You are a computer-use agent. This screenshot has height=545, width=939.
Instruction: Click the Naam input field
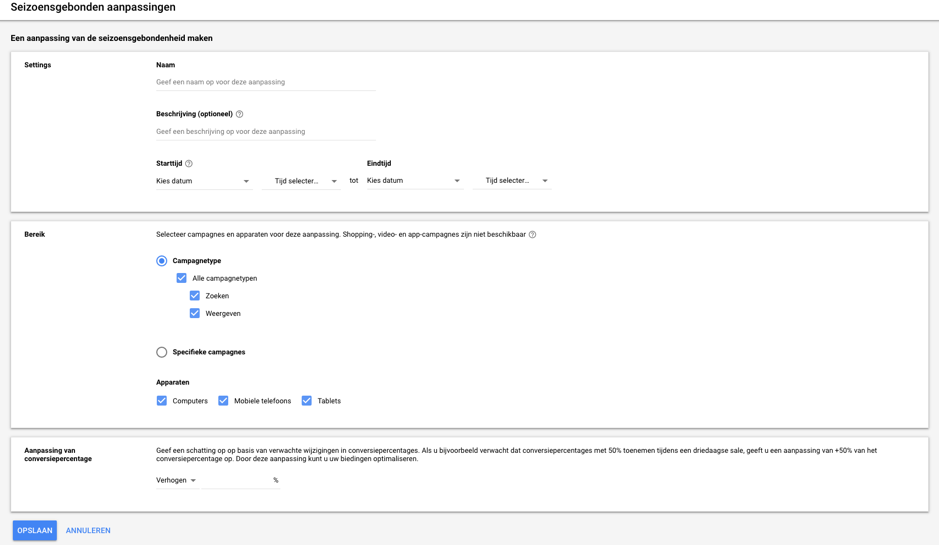265,82
